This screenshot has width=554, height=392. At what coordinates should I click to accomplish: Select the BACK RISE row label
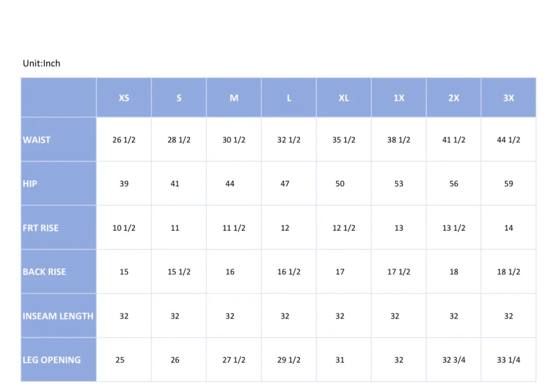tap(44, 272)
